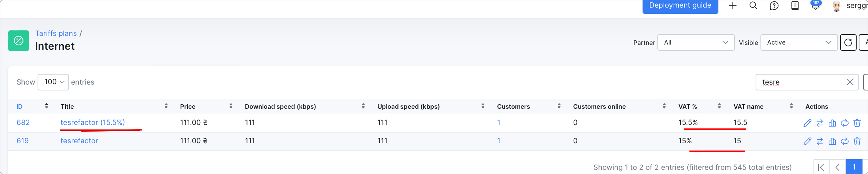Change the Show 100 entries selector

(x=53, y=82)
